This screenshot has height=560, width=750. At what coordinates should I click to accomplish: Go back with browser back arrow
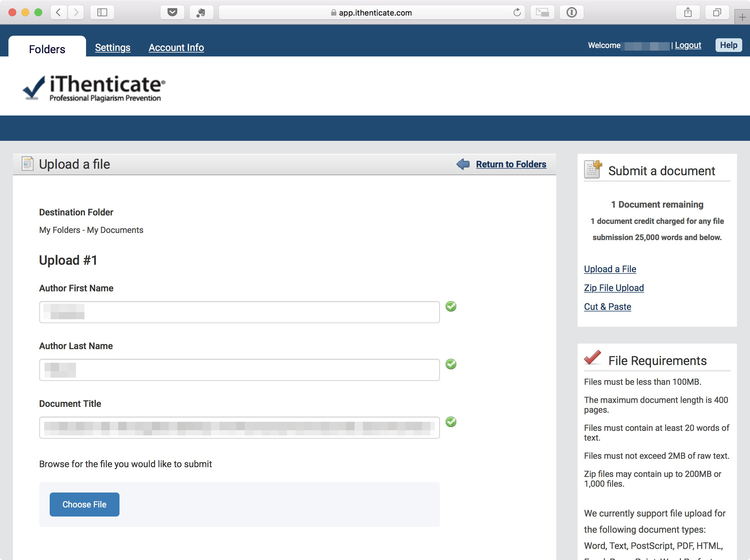click(59, 13)
